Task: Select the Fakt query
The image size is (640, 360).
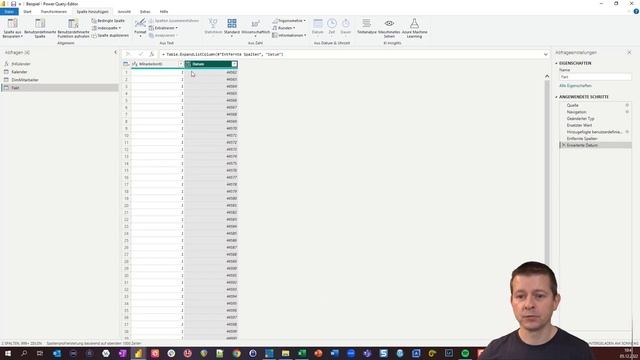Action: tap(60, 88)
